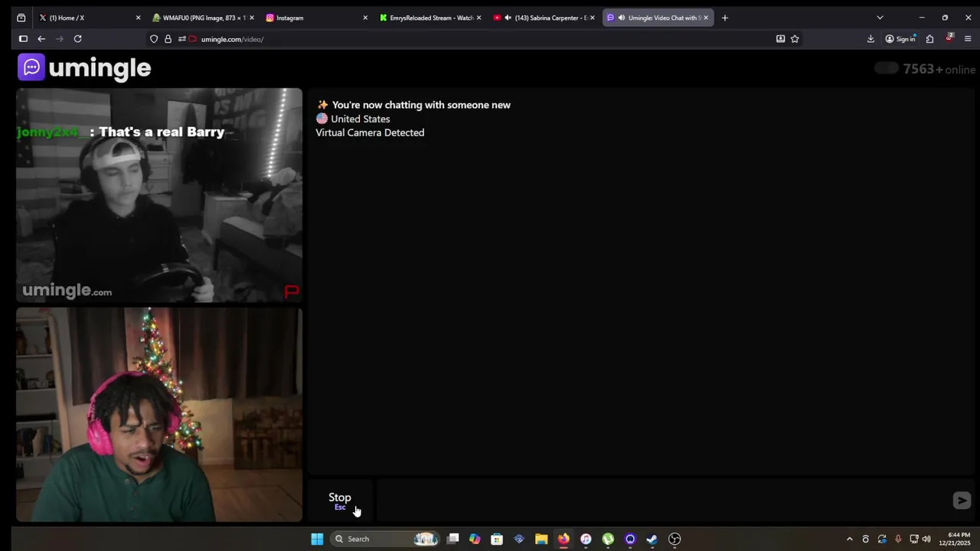Click the pinned extension toolbar icon

[949, 38]
